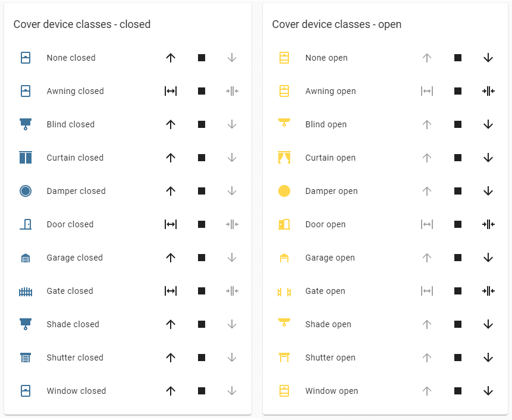Open the Door closed cover horizontally
This screenshot has height=420, width=512.
tap(171, 224)
